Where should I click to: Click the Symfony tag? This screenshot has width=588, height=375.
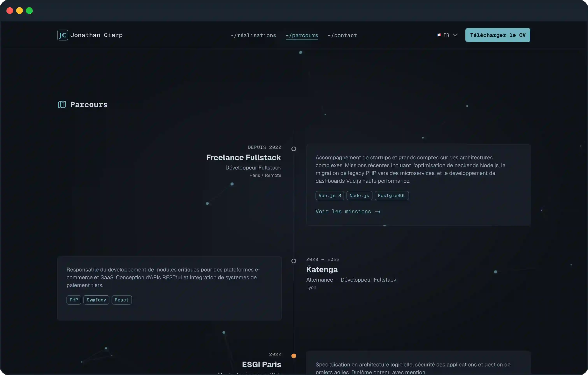96,300
